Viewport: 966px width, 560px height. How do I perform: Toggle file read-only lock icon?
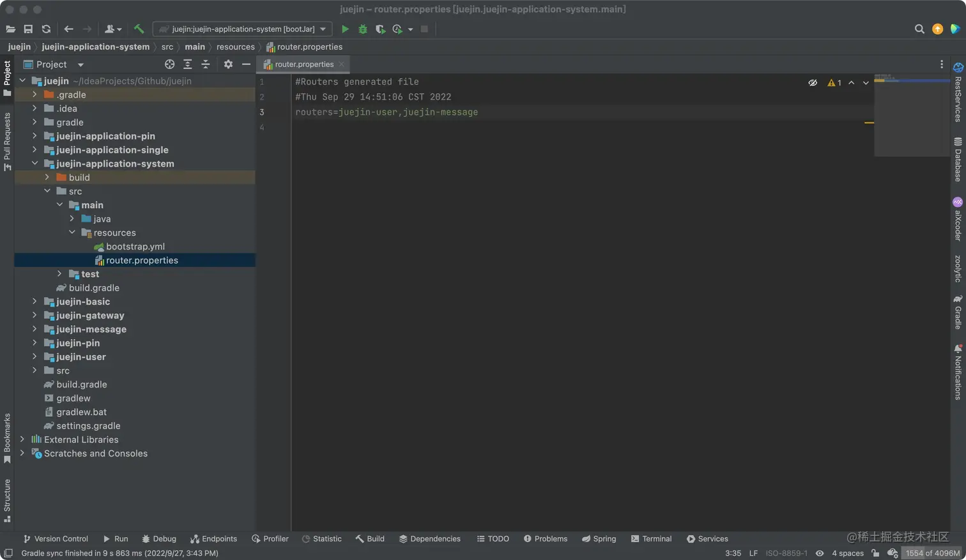coord(875,553)
